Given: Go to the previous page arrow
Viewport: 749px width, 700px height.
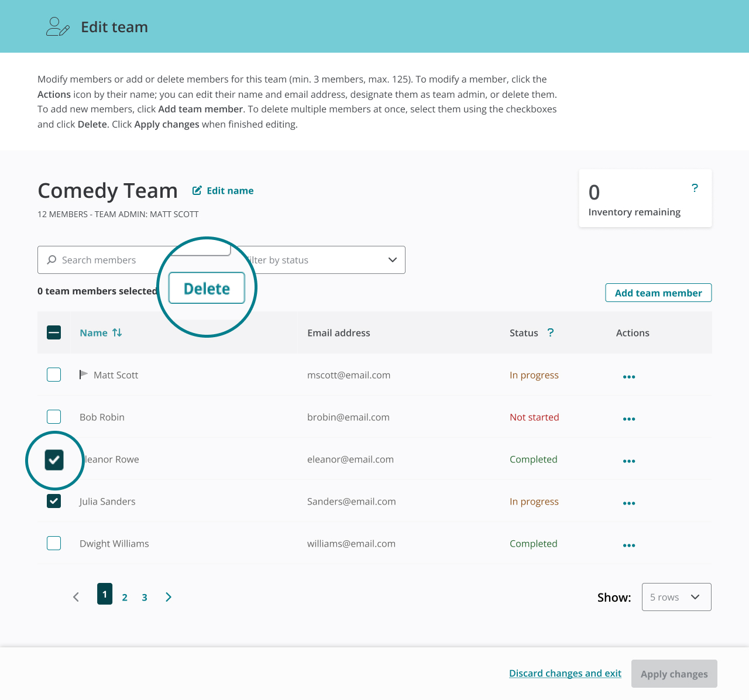Looking at the screenshot, I should [x=76, y=597].
